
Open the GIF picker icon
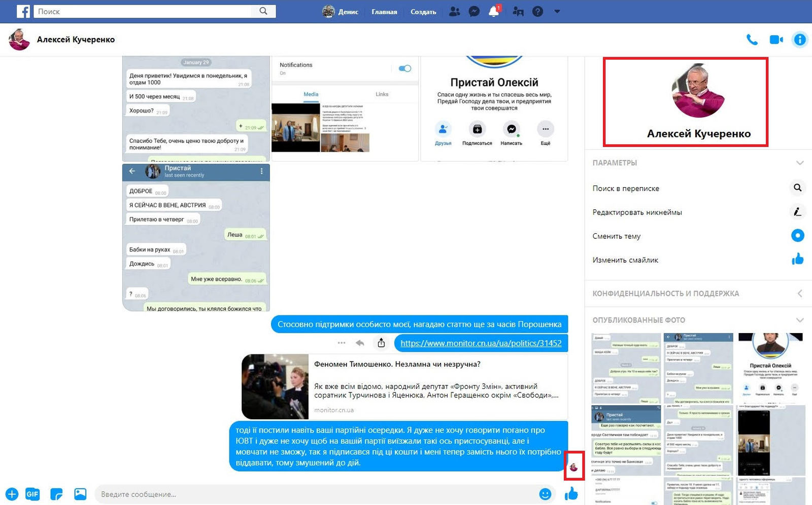pyautogui.click(x=32, y=494)
